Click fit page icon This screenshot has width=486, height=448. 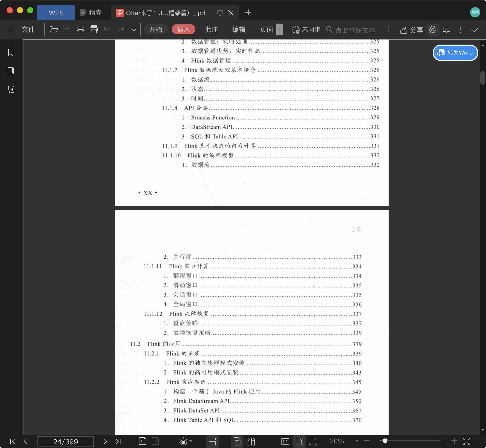[x=299, y=441]
